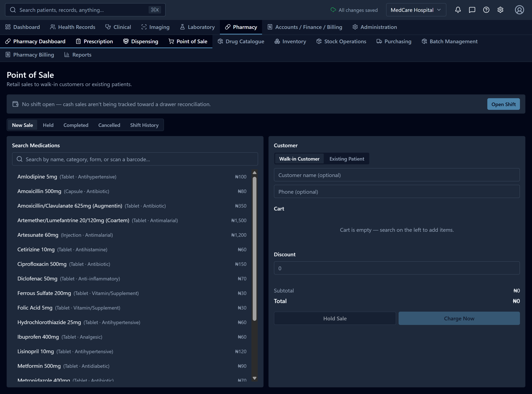This screenshot has height=394, width=532.
Task: Switch to the Held sales tab
Action: tap(48, 125)
